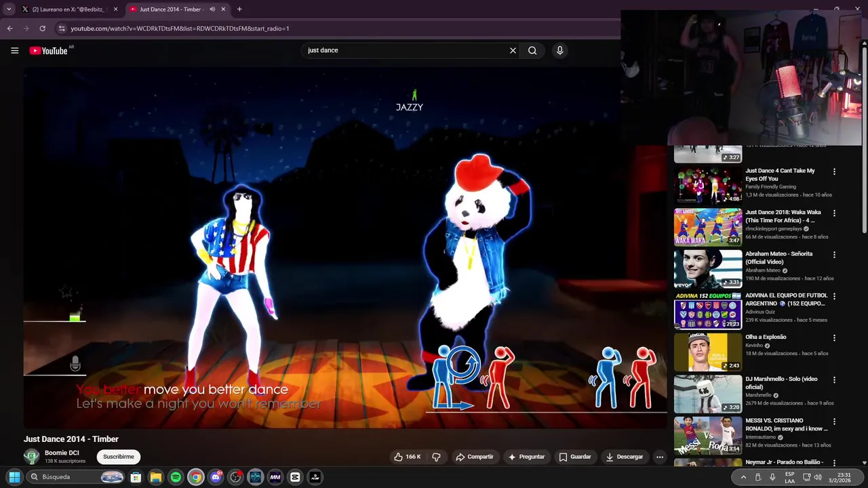The width and height of the screenshot is (868, 488).
Task: Open options for Waka Waka video
Action: pos(834,213)
